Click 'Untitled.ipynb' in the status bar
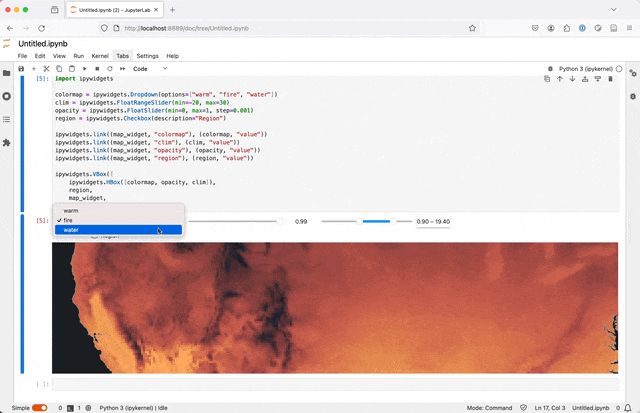The height and width of the screenshot is (413, 640). 591,408
